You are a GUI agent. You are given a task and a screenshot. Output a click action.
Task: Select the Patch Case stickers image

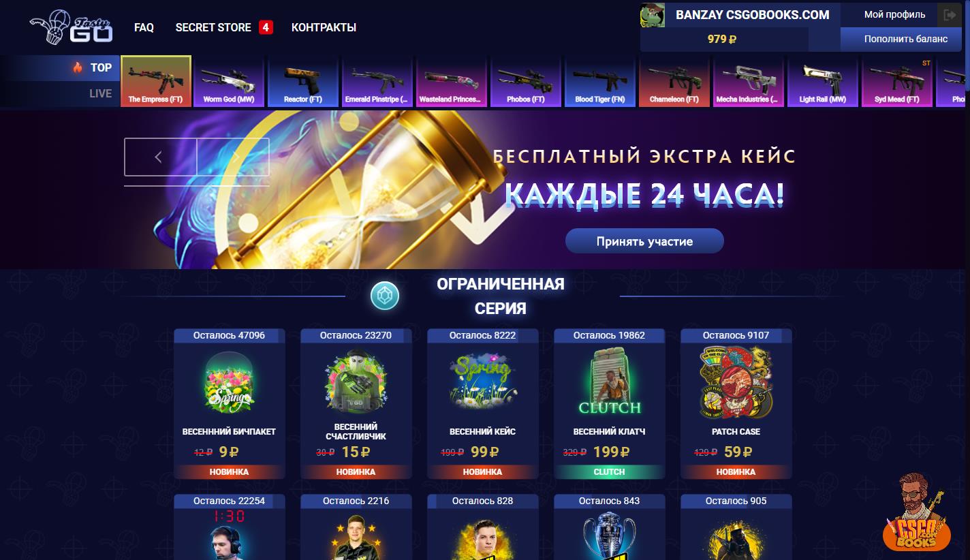click(x=736, y=383)
